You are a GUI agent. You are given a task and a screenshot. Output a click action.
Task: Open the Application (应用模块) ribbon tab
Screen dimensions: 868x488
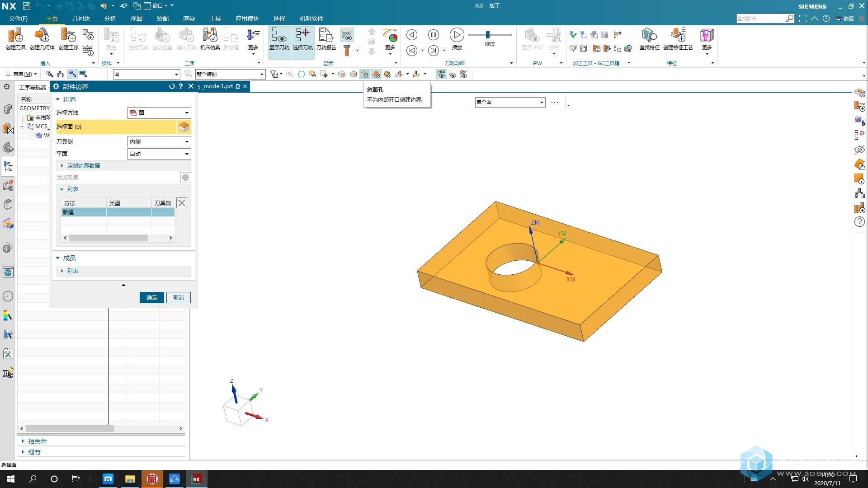(247, 19)
